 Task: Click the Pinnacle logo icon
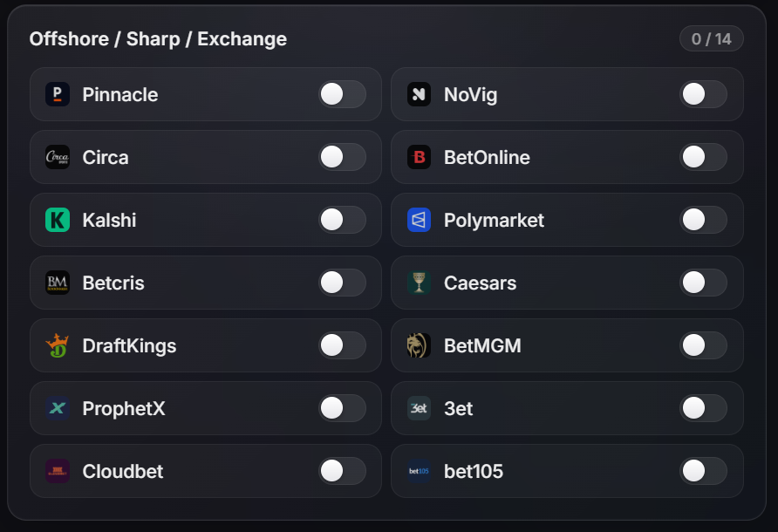click(x=56, y=94)
